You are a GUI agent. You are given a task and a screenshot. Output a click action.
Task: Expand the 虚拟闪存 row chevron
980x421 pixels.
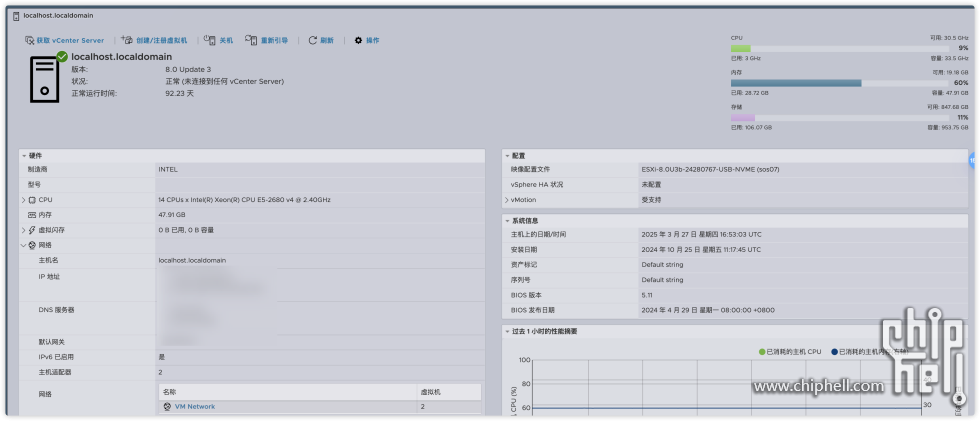tap(24, 230)
